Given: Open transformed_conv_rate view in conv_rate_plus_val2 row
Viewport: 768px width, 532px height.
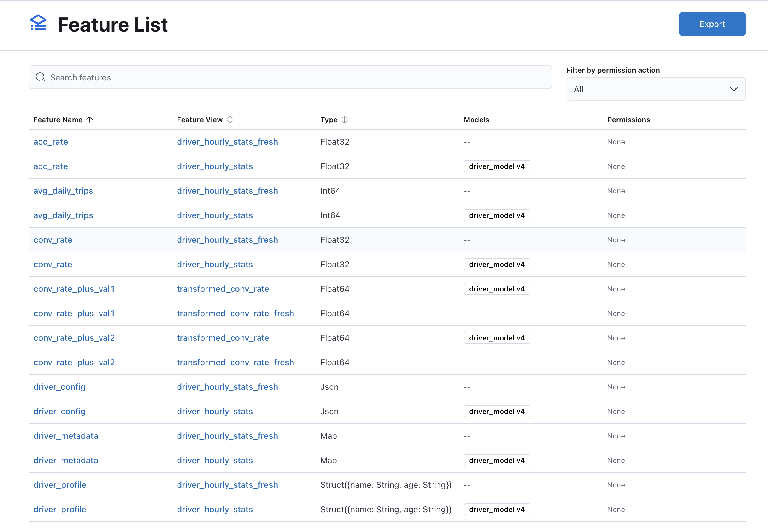Looking at the screenshot, I should point(223,338).
